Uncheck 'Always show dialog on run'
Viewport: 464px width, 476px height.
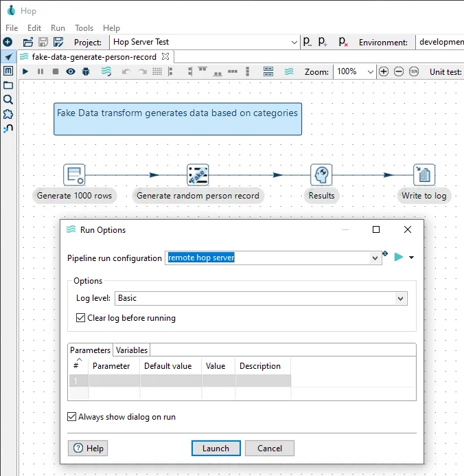(x=72, y=417)
